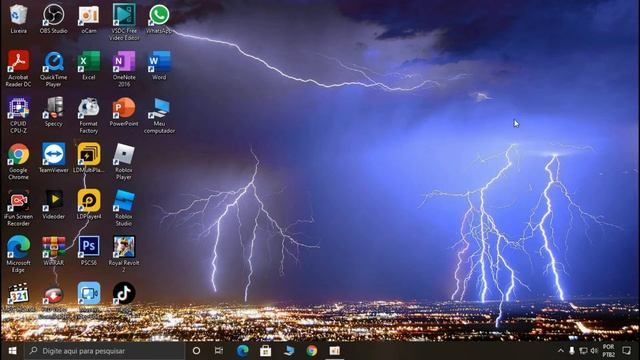
Task: Click the POR PTB2 language indicator
Action: (x=608, y=351)
